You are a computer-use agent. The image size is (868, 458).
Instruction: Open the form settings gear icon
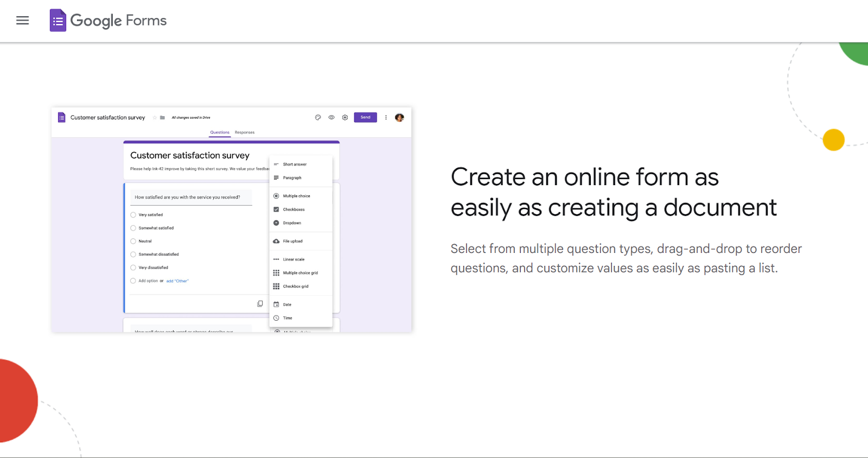(x=345, y=117)
